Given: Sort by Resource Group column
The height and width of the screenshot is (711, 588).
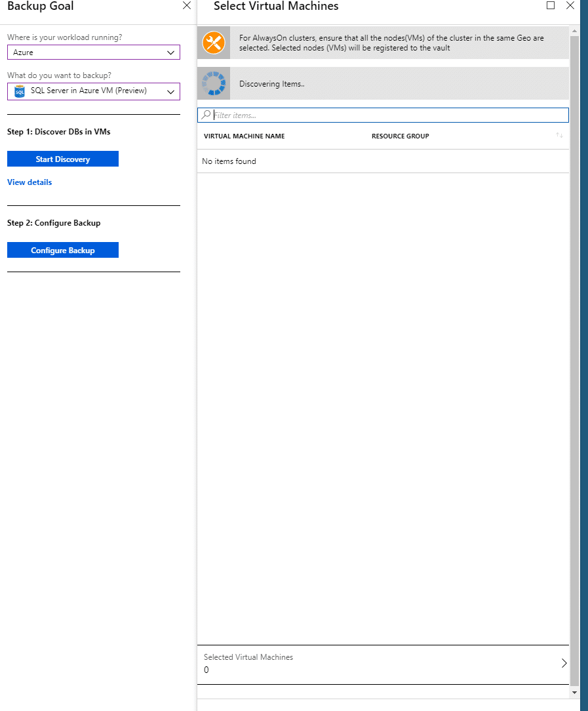Looking at the screenshot, I should click(400, 136).
